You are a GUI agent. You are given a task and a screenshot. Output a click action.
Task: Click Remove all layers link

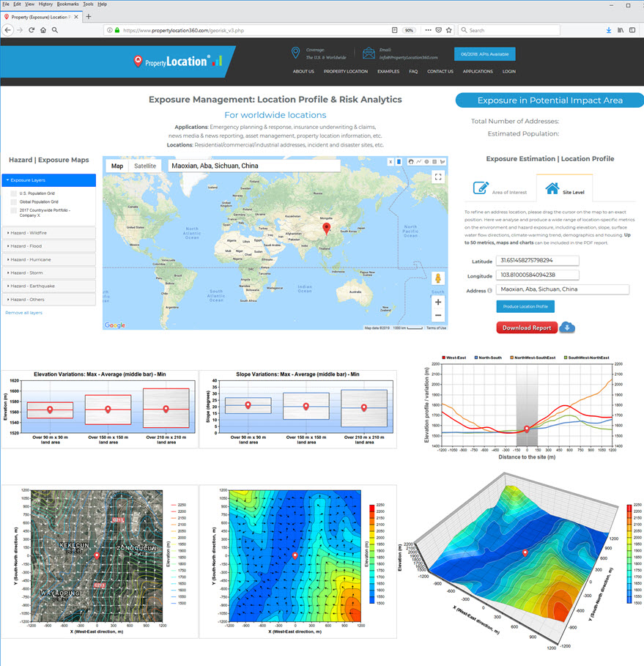pyautogui.click(x=23, y=313)
